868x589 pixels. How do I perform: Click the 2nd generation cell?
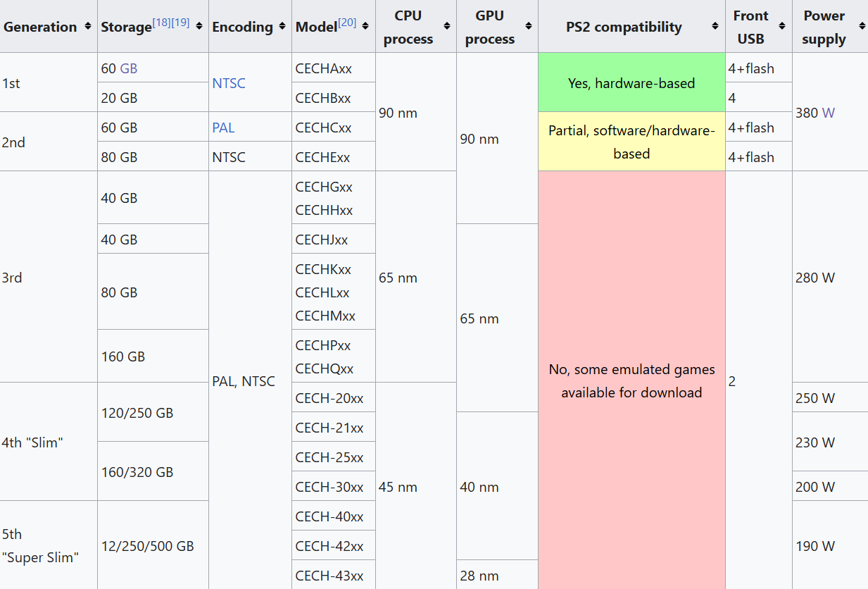pos(49,142)
